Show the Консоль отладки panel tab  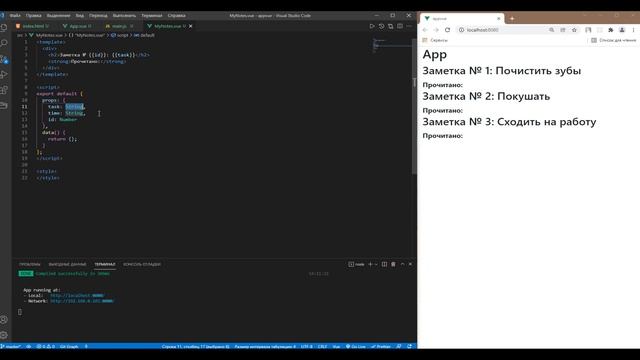click(x=142, y=264)
